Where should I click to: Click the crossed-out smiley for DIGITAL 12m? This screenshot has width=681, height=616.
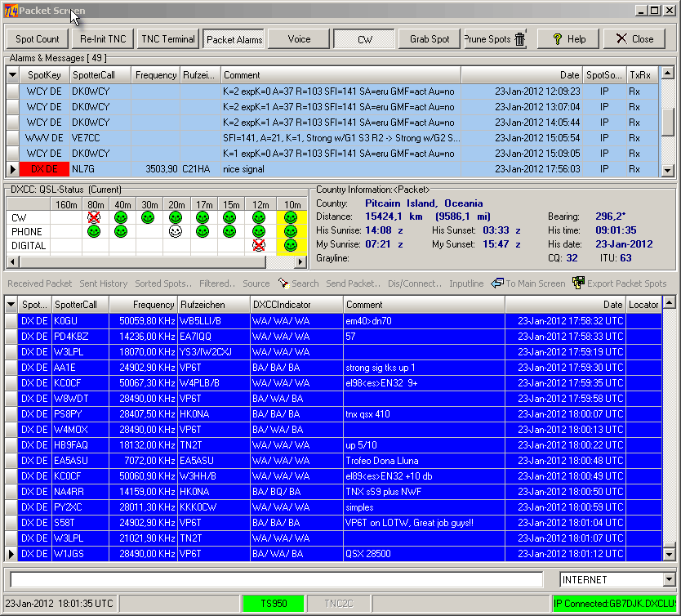pyautogui.click(x=259, y=245)
